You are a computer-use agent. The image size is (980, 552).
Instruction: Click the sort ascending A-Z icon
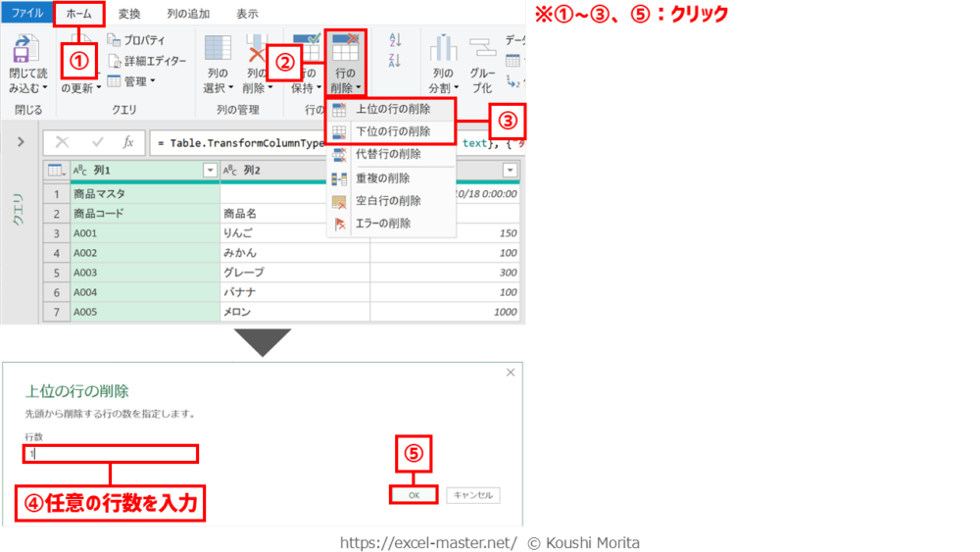coord(396,40)
